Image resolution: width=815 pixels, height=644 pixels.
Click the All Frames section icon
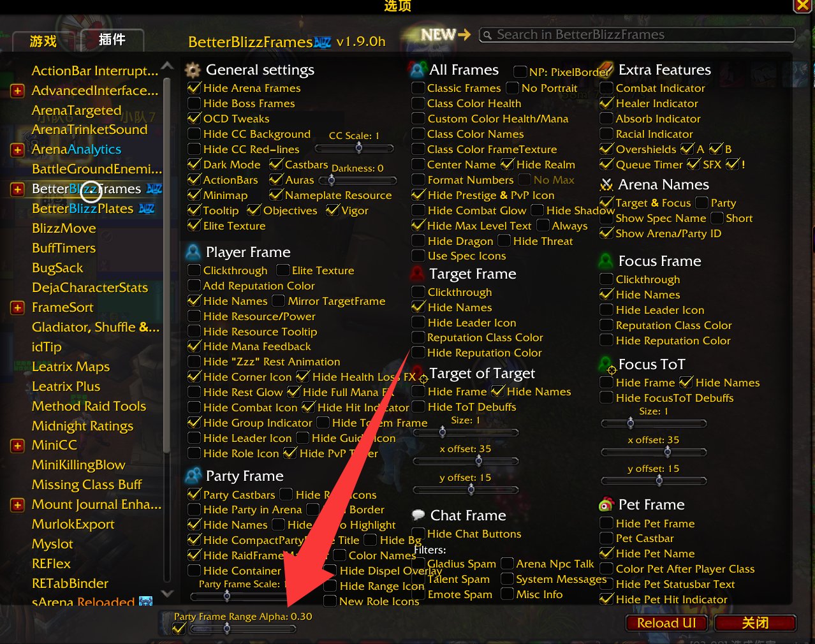pos(418,70)
